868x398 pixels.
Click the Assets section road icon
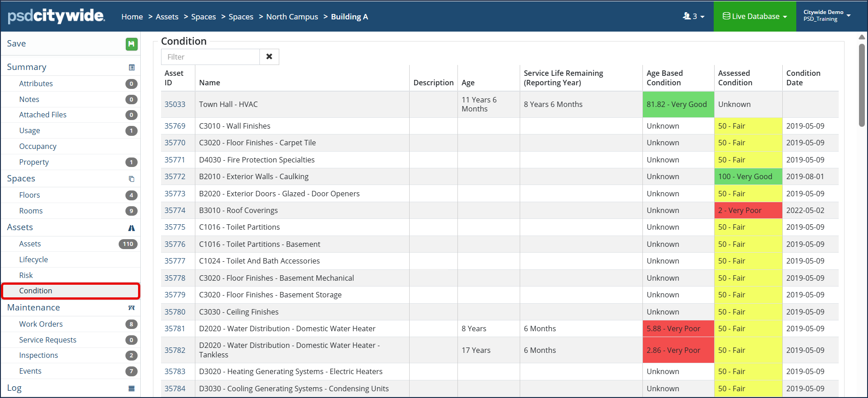click(132, 228)
